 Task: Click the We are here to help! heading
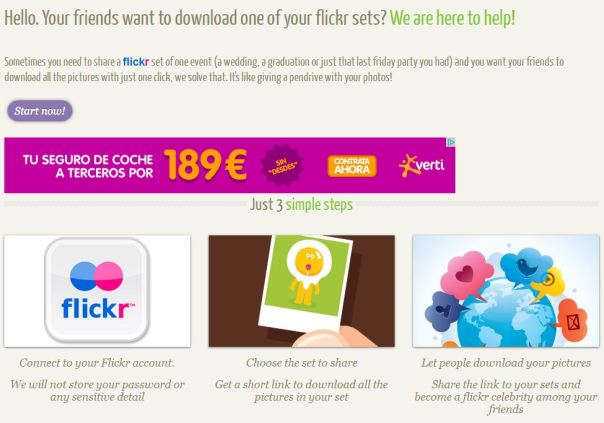[452, 18]
